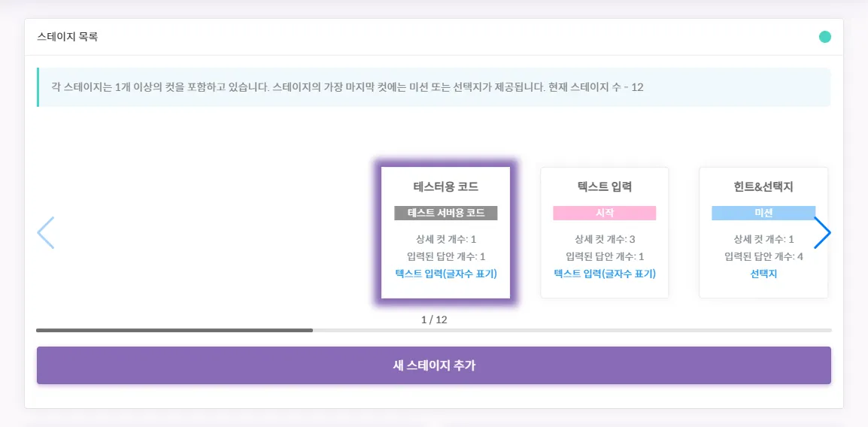Viewport: 868px width, 427px height.
Task: Select the 텍스트 입력 stage card title
Action: click(x=604, y=186)
